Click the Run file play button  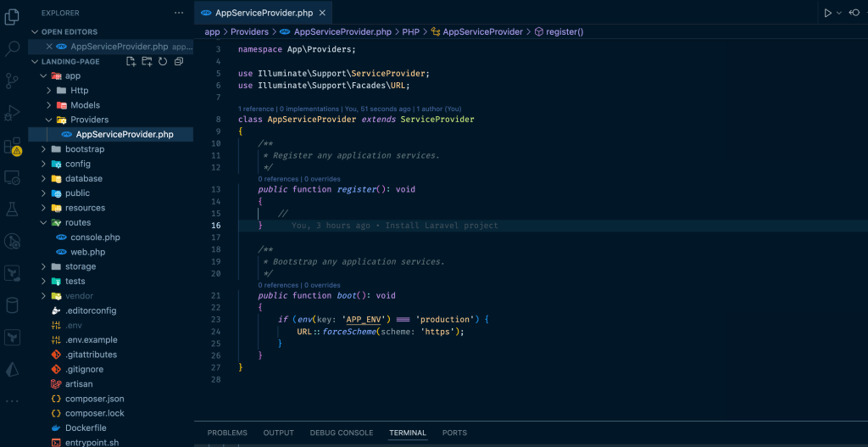coord(827,13)
